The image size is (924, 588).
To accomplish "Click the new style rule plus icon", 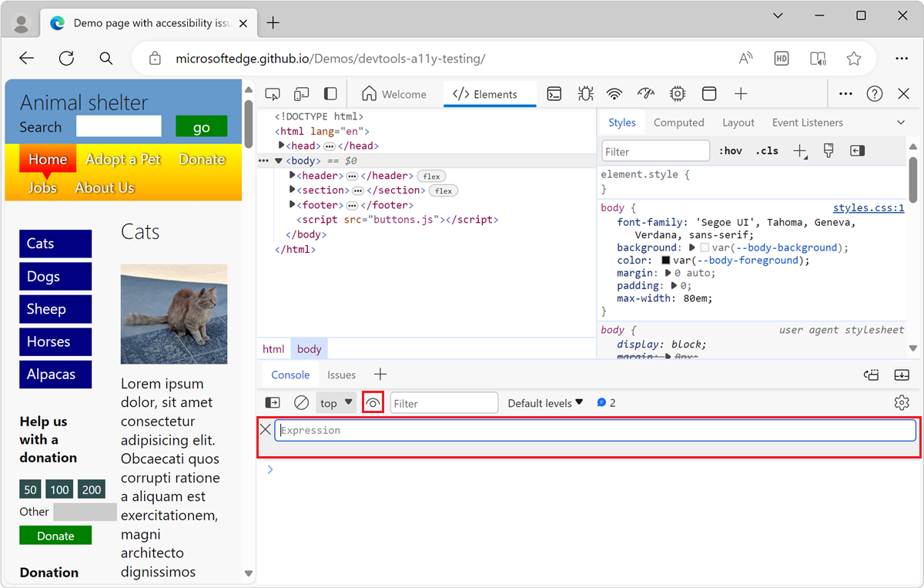I will (799, 151).
